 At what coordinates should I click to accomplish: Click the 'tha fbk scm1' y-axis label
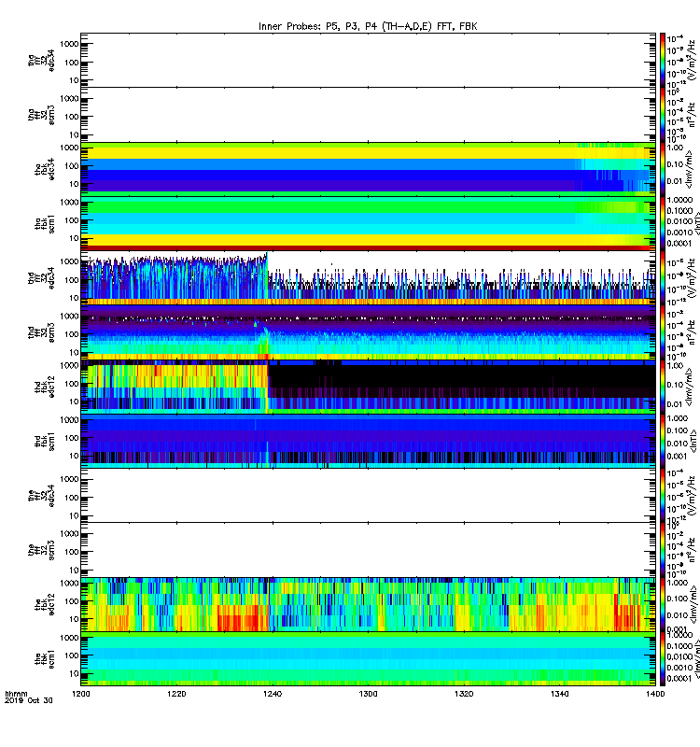click(x=45, y=224)
